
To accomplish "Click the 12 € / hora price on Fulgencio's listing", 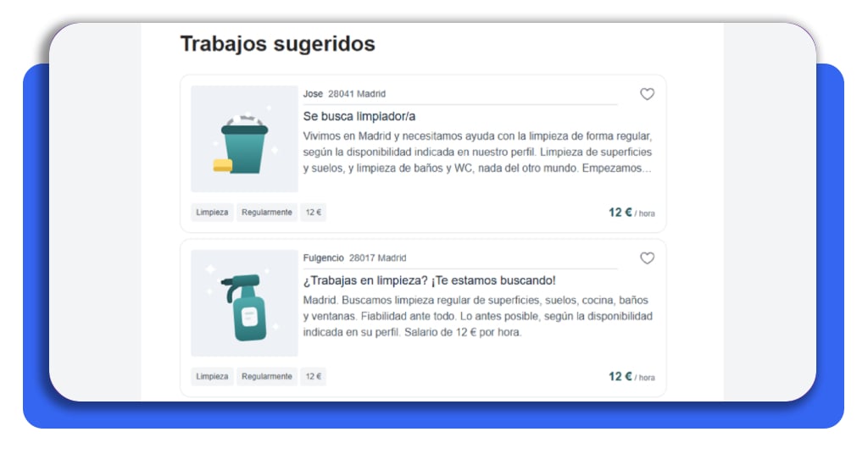I will tap(632, 377).
